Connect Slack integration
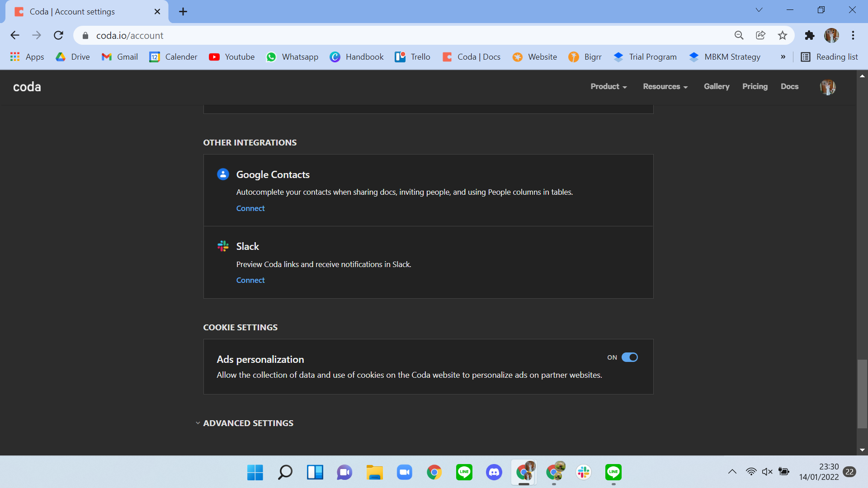The width and height of the screenshot is (868, 488). click(x=250, y=280)
